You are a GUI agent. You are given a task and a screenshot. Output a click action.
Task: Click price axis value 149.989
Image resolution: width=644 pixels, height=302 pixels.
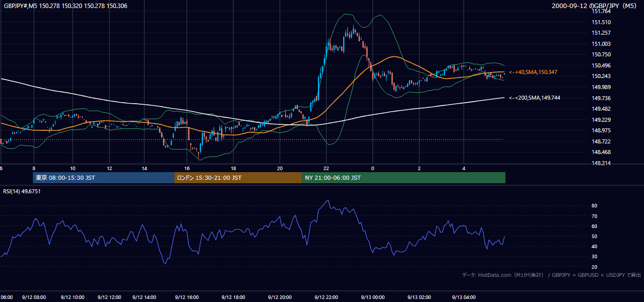602,87
